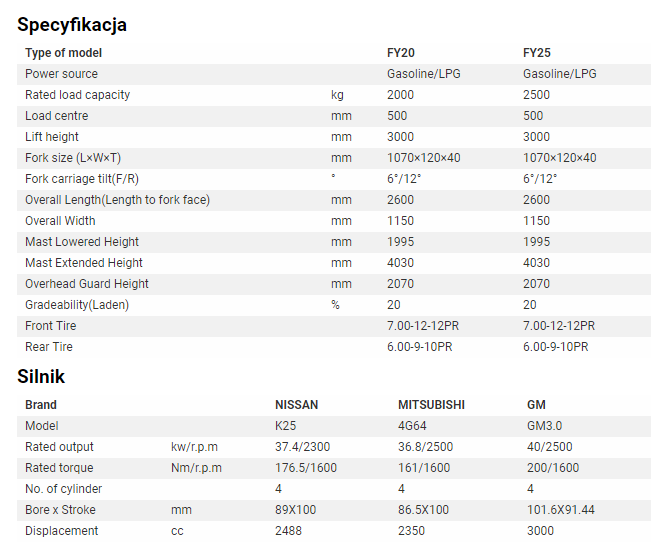Click the Specyfikacja heading

[72, 25]
